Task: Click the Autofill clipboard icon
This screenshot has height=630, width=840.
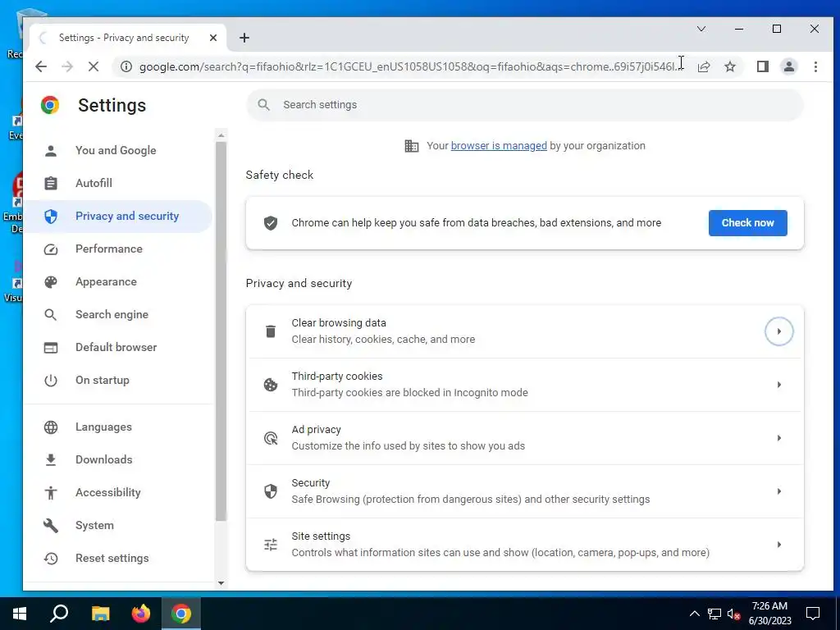Action: click(x=51, y=183)
